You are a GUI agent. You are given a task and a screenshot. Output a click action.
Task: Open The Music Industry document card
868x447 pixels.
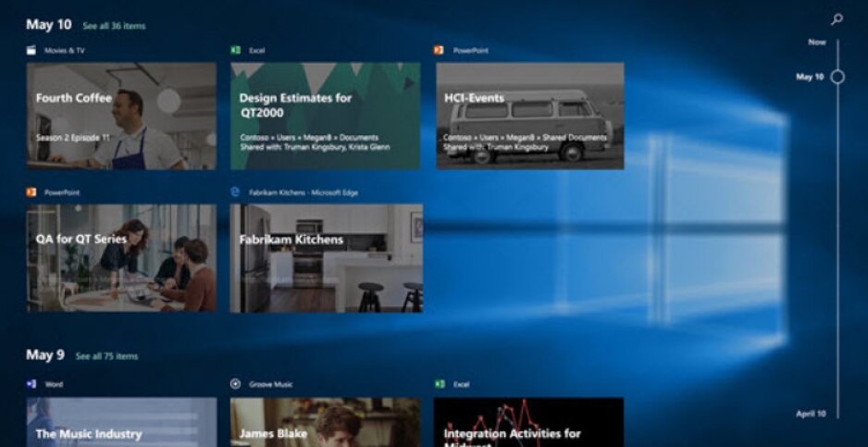[x=121, y=422]
